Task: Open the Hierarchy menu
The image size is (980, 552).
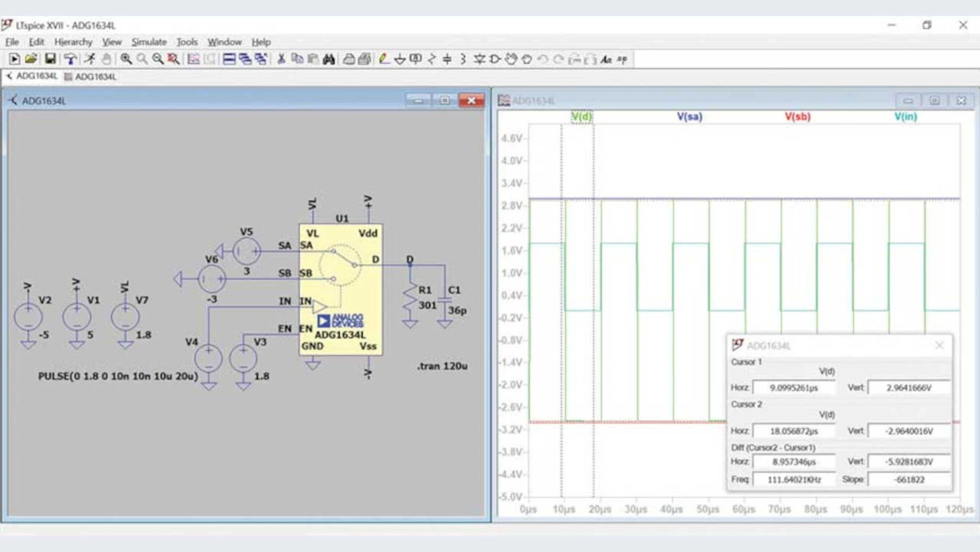Action: (x=73, y=42)
